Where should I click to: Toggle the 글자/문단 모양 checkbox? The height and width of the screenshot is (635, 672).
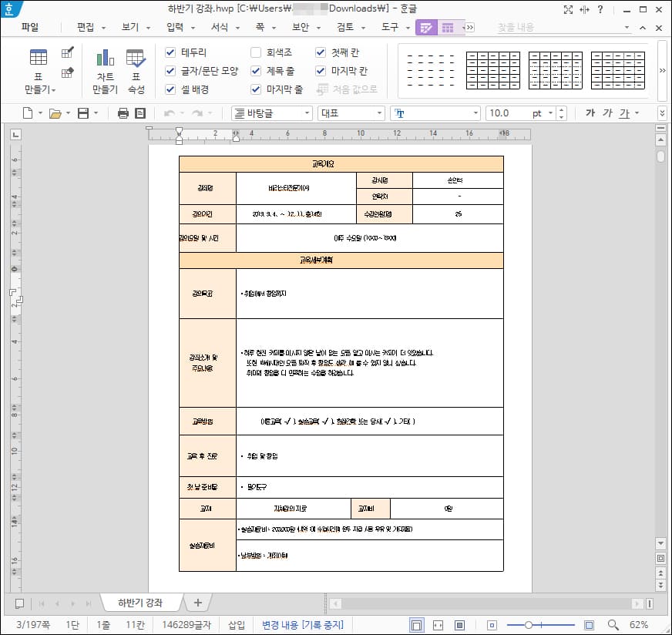tap(170, 71)
